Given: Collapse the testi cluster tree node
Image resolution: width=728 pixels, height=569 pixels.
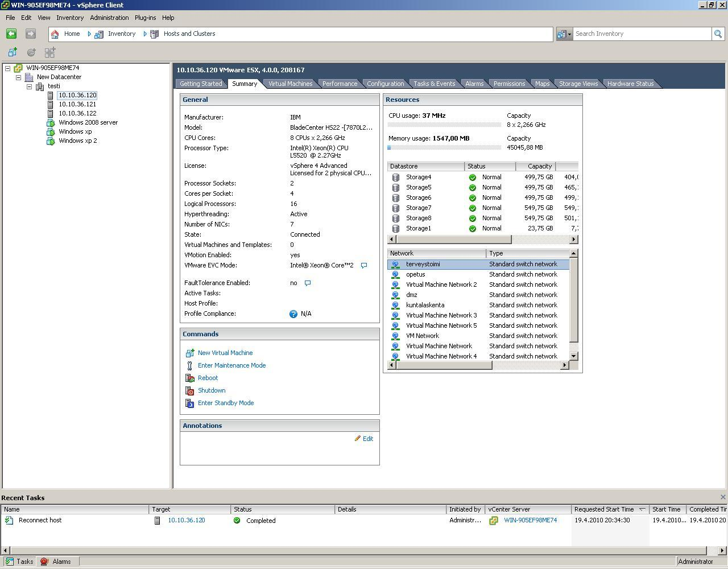Looking at the screenshot, I should point(30,86).
